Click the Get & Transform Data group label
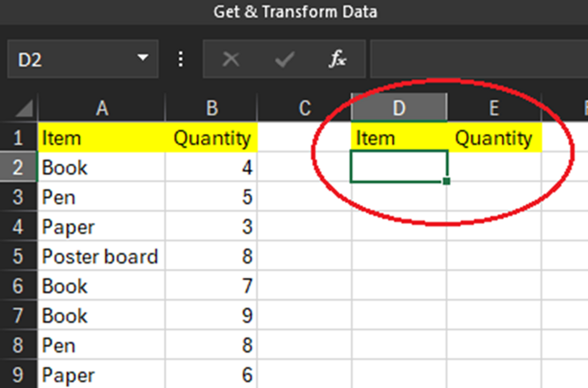The image size is (588, 388). tap(295, 12)
